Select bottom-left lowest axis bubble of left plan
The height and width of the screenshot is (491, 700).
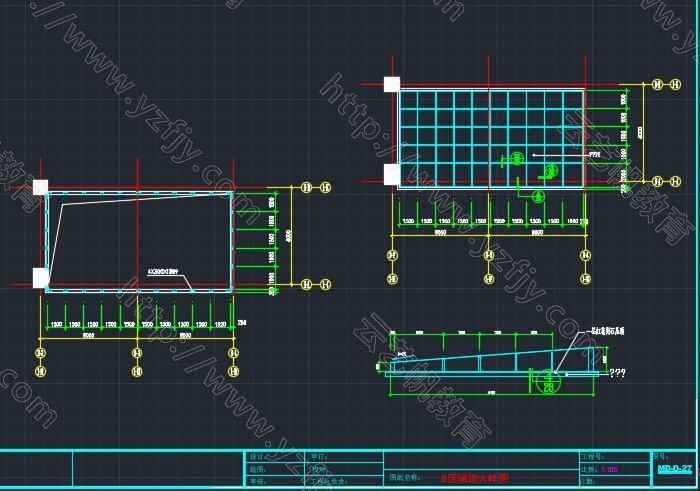pos(40,372)
